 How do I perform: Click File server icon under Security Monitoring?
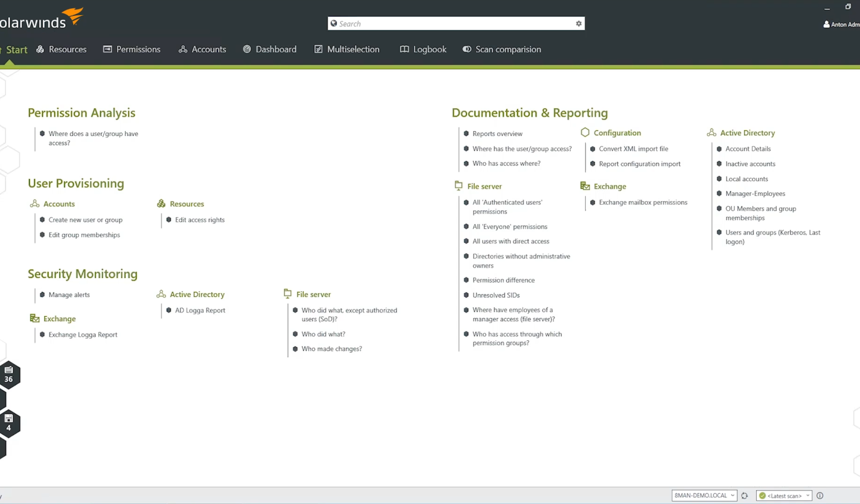[288, 294]
